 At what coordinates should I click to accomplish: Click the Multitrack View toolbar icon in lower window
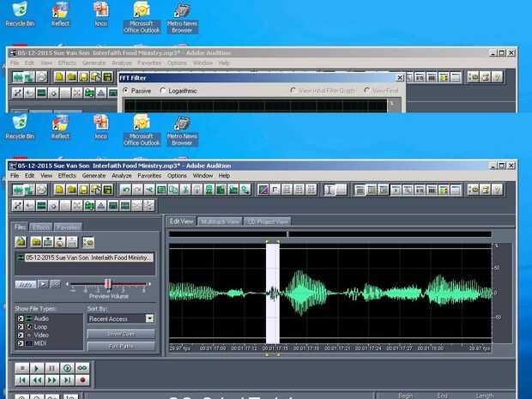pyautogui.click(x=29, y=190)
